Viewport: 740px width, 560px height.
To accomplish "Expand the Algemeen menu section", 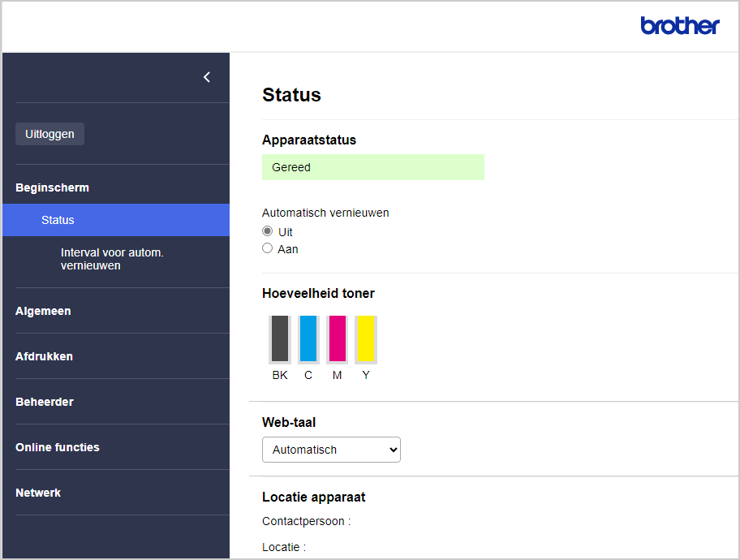I will (x=43, y=311).
